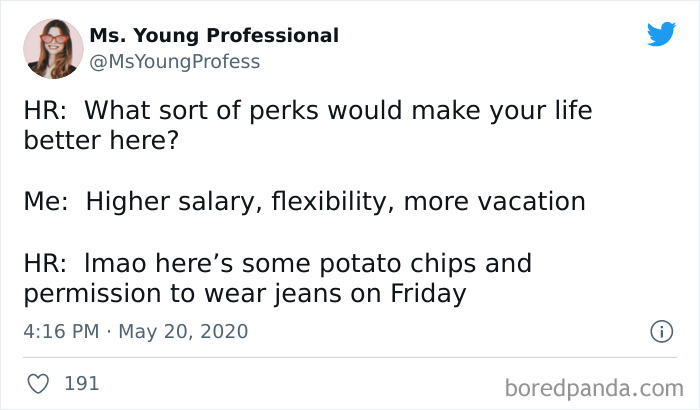The height and width of the screenshot is (410, 700).
Task: Click the May 20, 2020 date
Action: [x=183, y=331]
